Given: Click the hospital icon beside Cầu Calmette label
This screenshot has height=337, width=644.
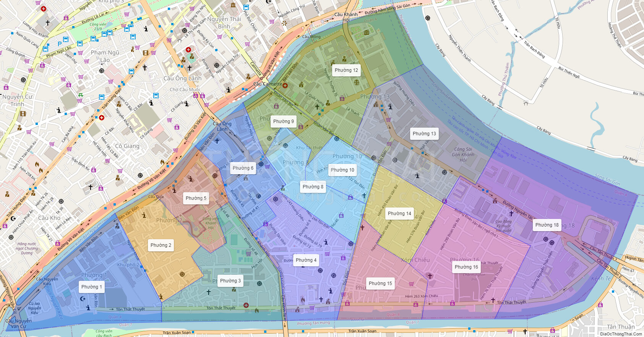Looking at the screenshot, I should pos(285,86).
